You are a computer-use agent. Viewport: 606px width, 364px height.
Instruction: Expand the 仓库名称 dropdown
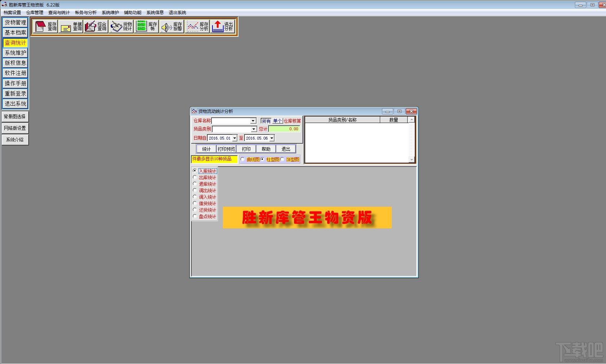pyautogui.click(x=253, y=121)
